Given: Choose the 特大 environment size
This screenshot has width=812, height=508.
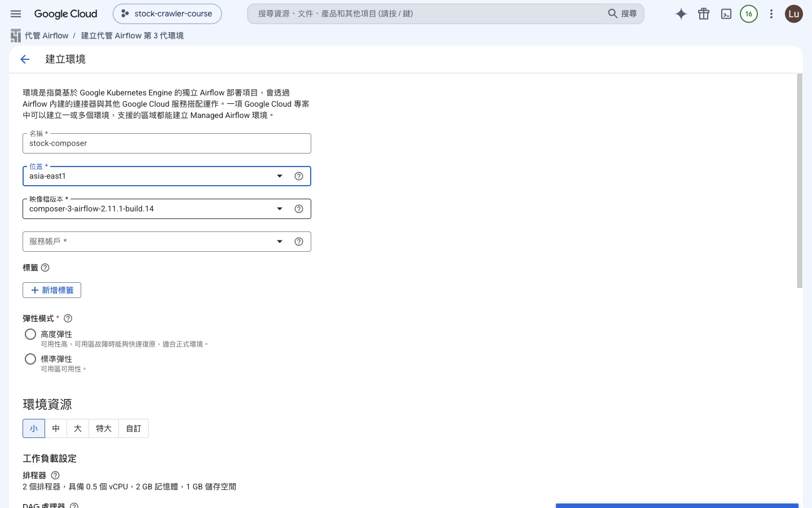Looking at the screenshot, I should [x=104, y=428].
